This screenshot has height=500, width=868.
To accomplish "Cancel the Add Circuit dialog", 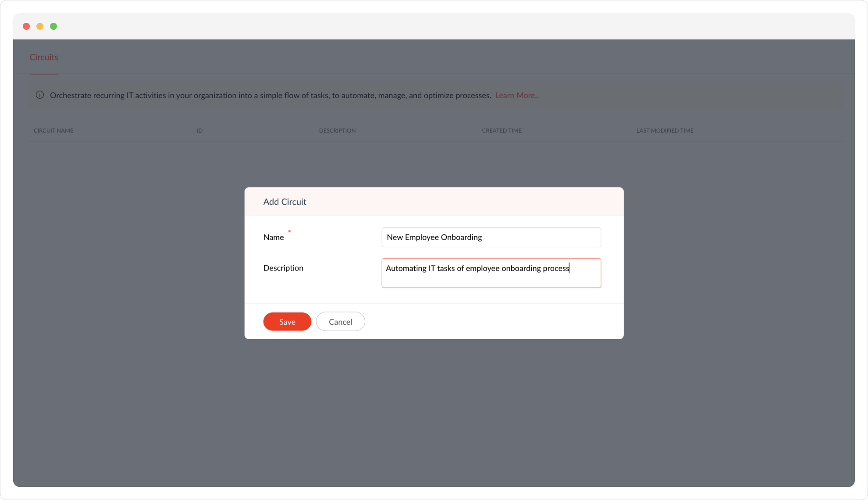I will point(340,322).
